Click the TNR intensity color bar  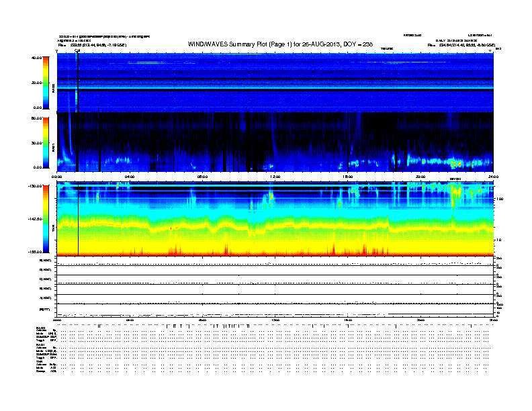(x=46, y=219)
